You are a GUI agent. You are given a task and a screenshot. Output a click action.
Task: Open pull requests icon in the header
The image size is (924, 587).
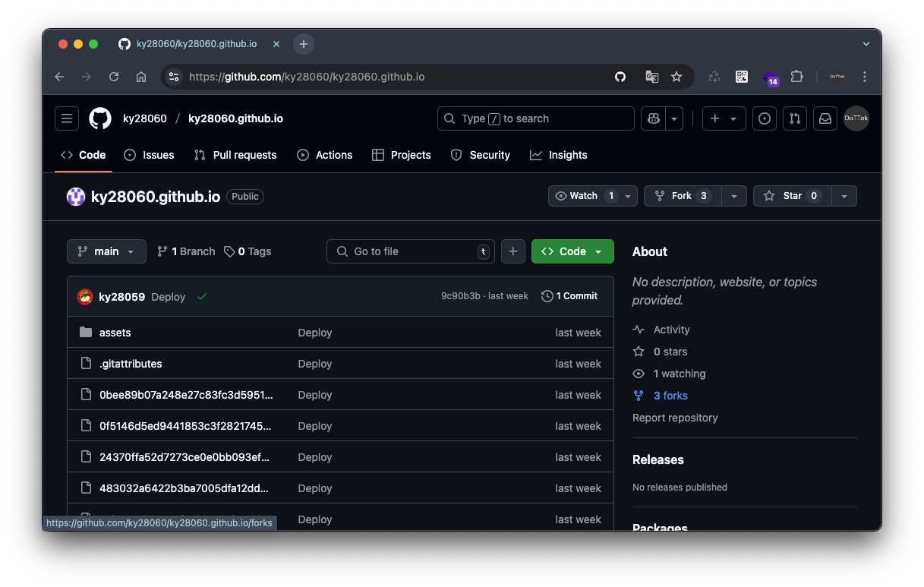click(x=795, y=118)
